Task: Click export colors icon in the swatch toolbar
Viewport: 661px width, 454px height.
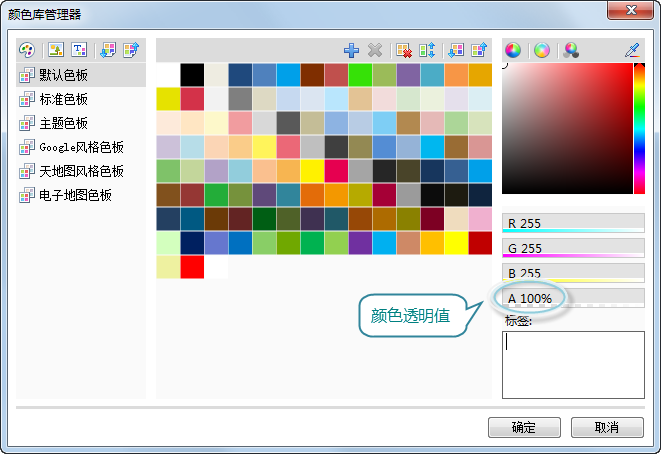Action: point(479,51)
